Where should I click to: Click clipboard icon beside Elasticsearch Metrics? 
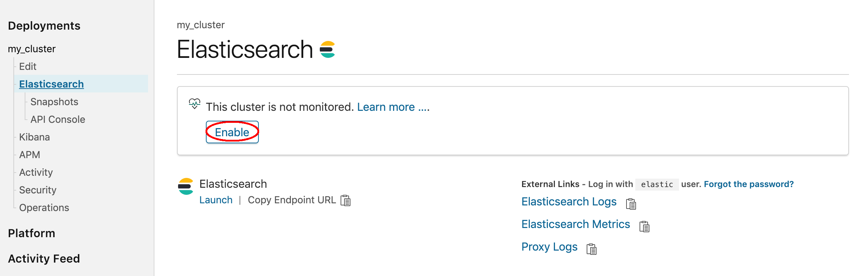644,227
